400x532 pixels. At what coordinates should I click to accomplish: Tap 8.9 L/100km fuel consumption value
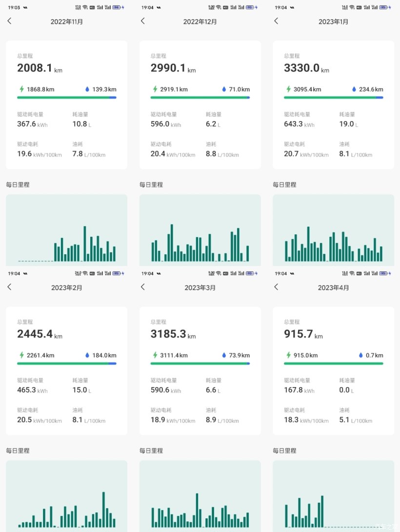(x=222, y=420)
